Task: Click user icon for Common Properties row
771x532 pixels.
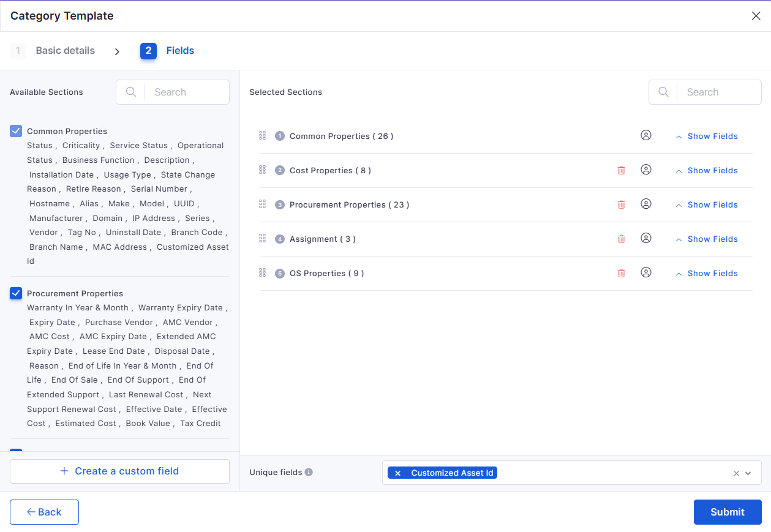Action: click(x=645, y=135)
